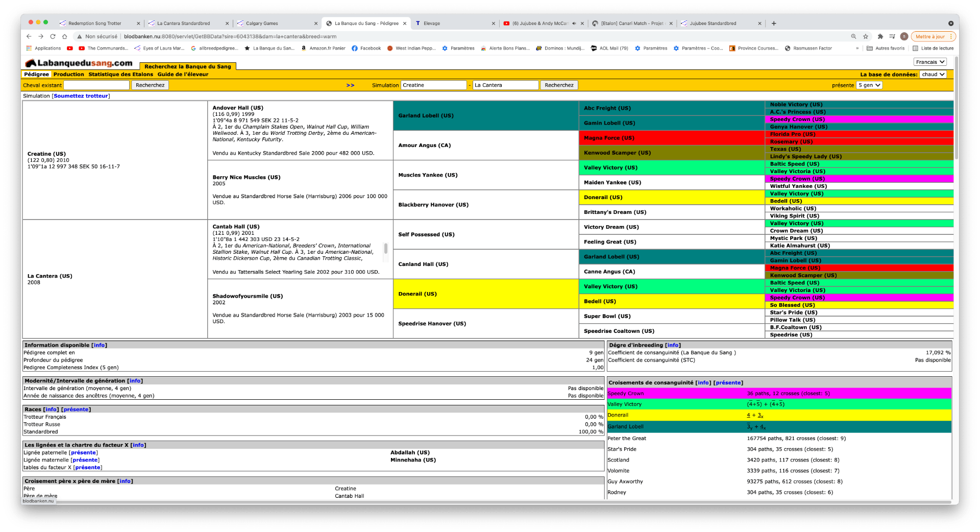
Task: Click the browser forward arrow
Action: pos(41,36)
